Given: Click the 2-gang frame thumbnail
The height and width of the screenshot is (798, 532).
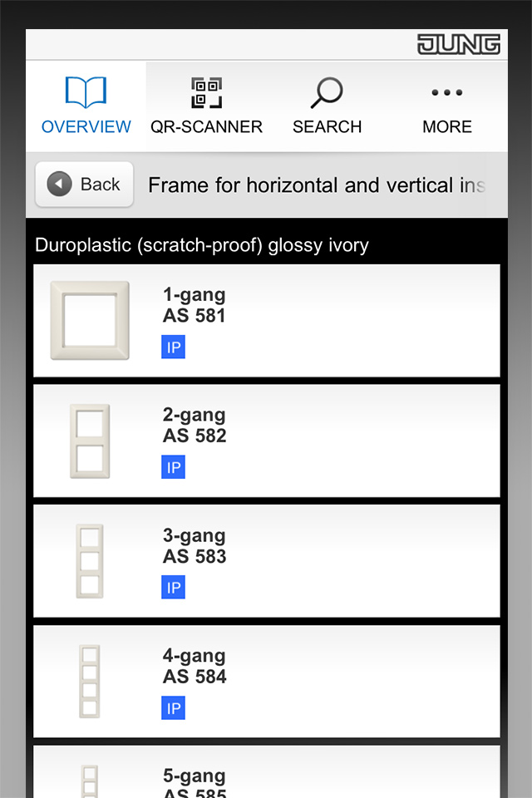Looking at the screenshot, I should click(x=90, y=441).
